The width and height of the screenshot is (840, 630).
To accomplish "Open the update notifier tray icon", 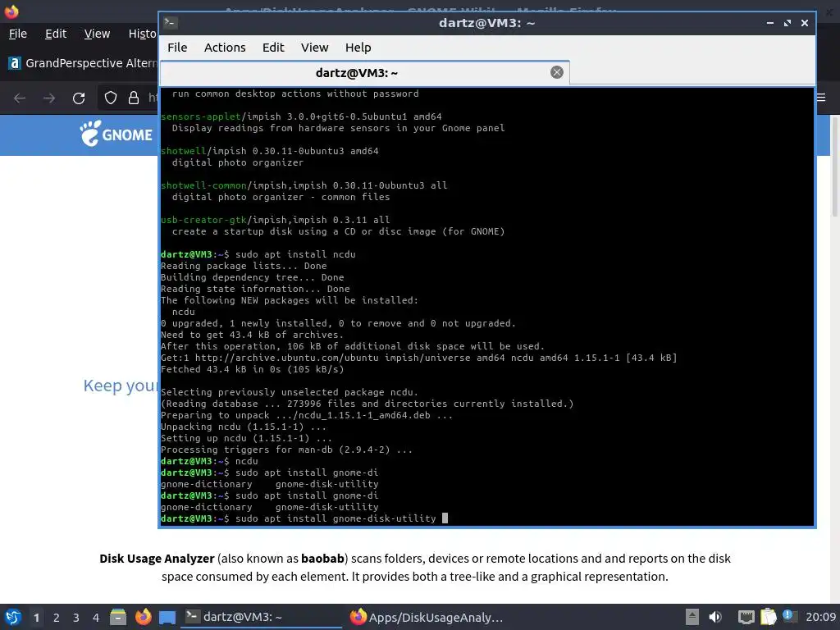I will (790, 616).
